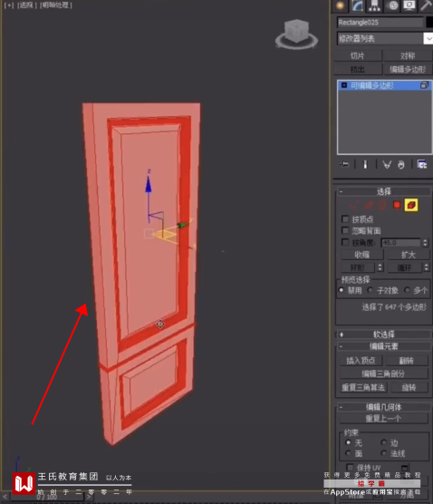The width and height of the screenshot is (433, 504).
Task: Open Configure Modifier Sets icon
Action: pos(422,165)
